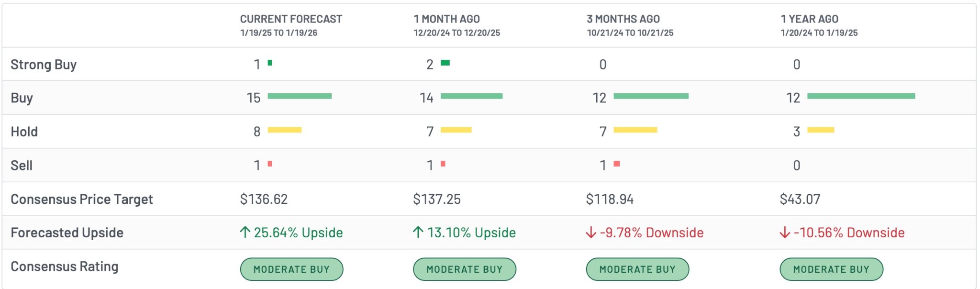Click the current forecast Buy green bar

tap(300, 96)
